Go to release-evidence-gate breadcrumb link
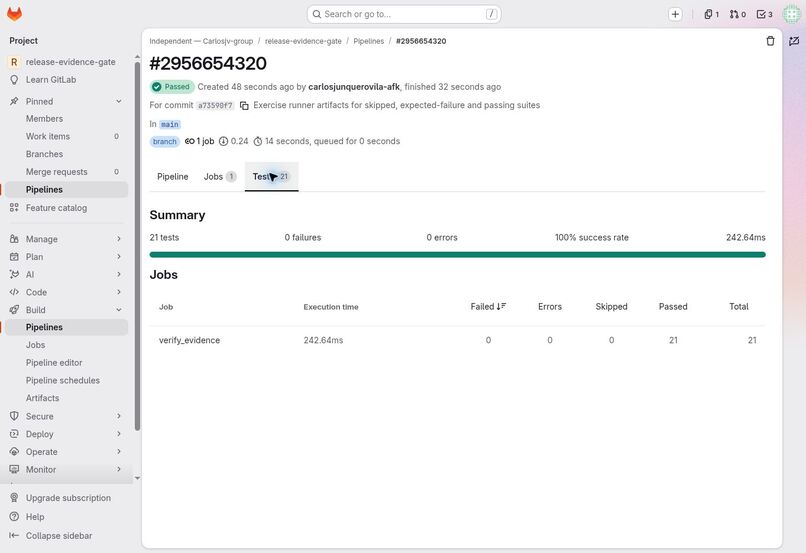The width and height of the screenshot is (806, 553). pyautogui.click(x=303, y=41)
